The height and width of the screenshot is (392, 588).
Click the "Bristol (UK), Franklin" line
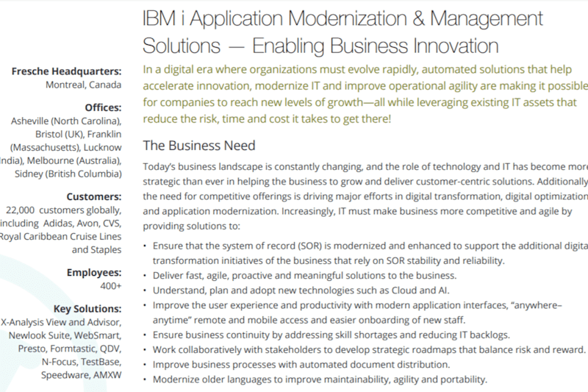79,135
